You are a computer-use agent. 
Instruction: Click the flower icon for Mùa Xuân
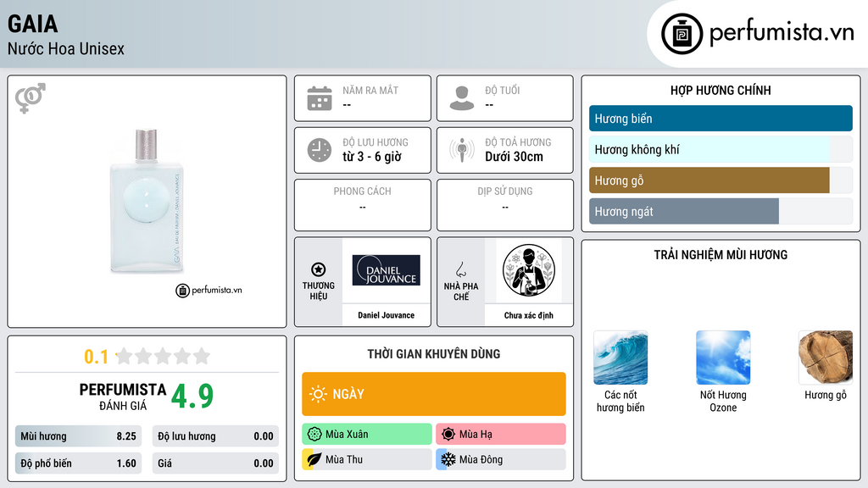314,435
